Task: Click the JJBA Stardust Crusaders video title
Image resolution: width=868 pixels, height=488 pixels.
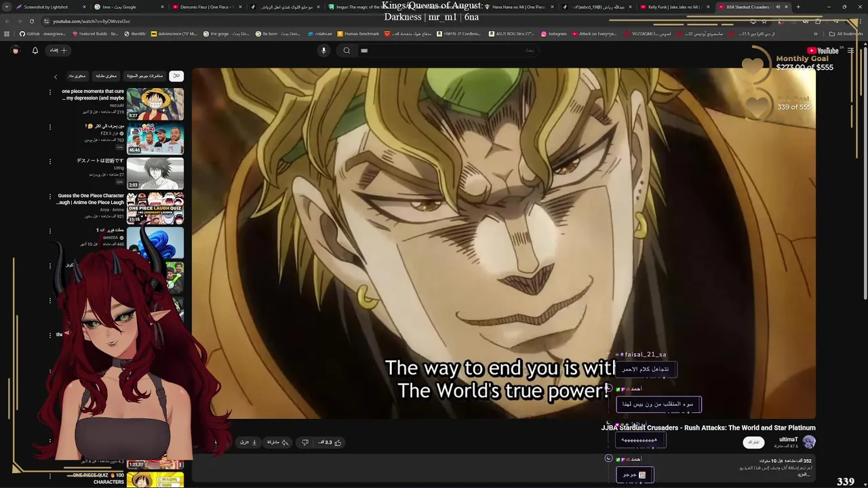Action: pyautogui.click(x=708, y=428)
